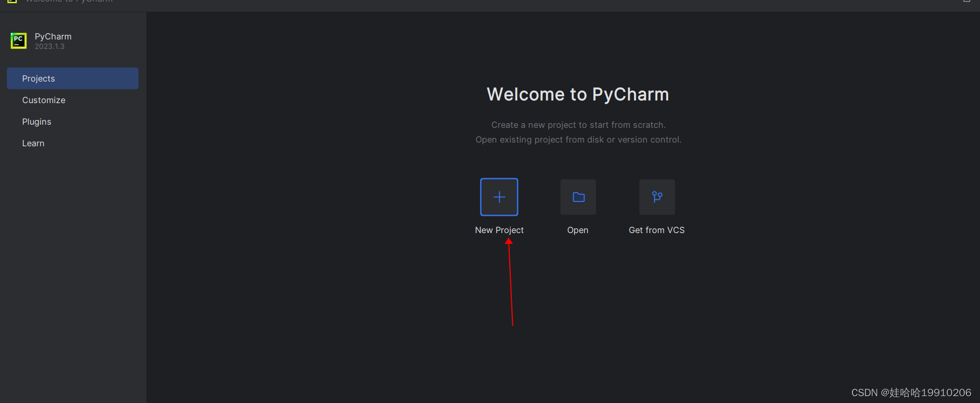Click the PyCharm logo icon in sidebar

pos(18,41)
